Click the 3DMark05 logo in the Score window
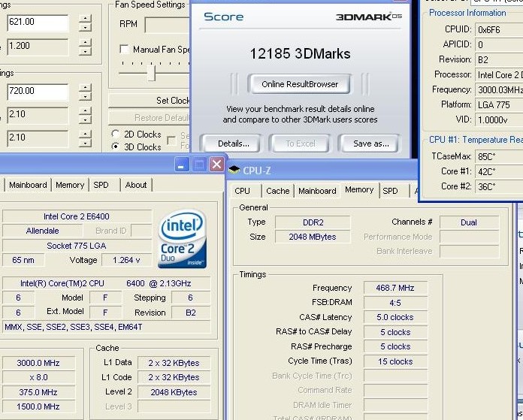 pos(368,17)
